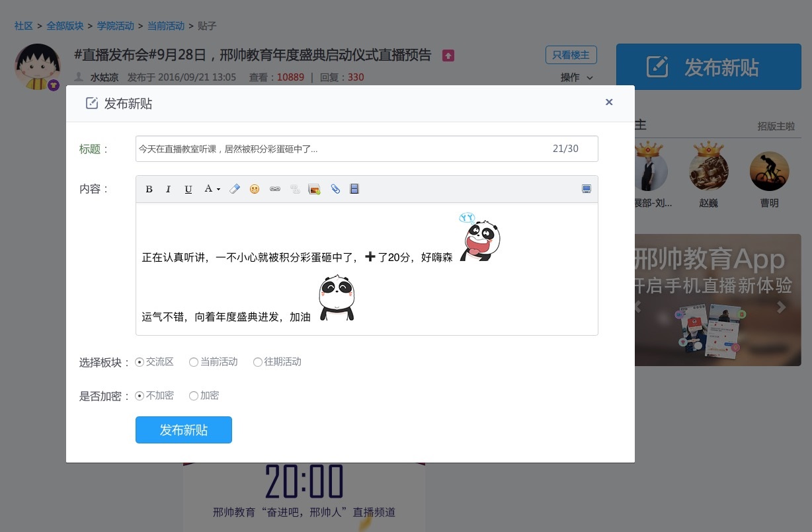The height and width of the screenshot is (532, 812).
Task: Insert an emoji into the post content
Action: (255, 189)
